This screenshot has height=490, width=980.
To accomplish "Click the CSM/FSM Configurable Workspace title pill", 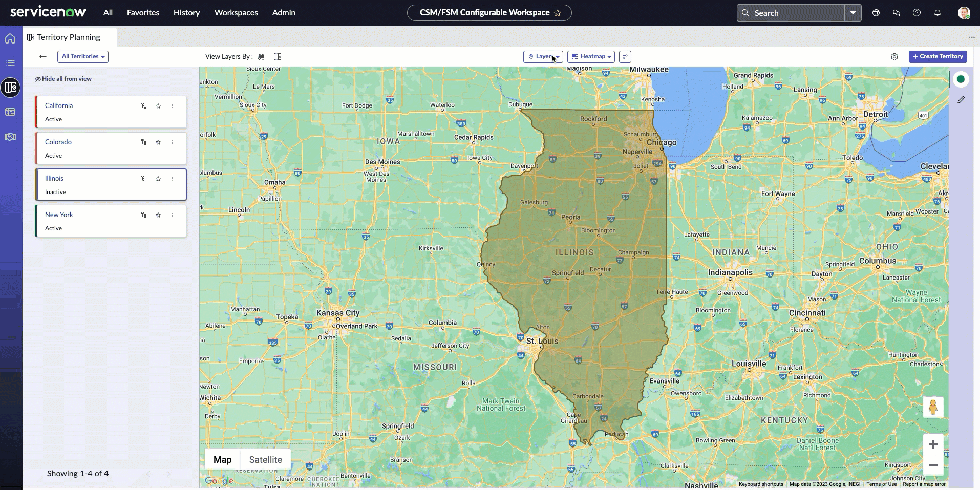I will click(x=489, y=13).
